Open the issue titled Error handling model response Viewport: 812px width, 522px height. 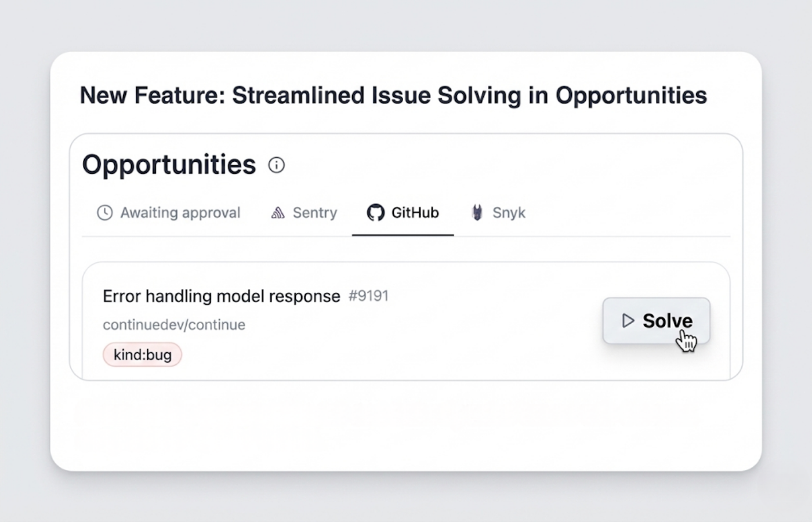221,296
